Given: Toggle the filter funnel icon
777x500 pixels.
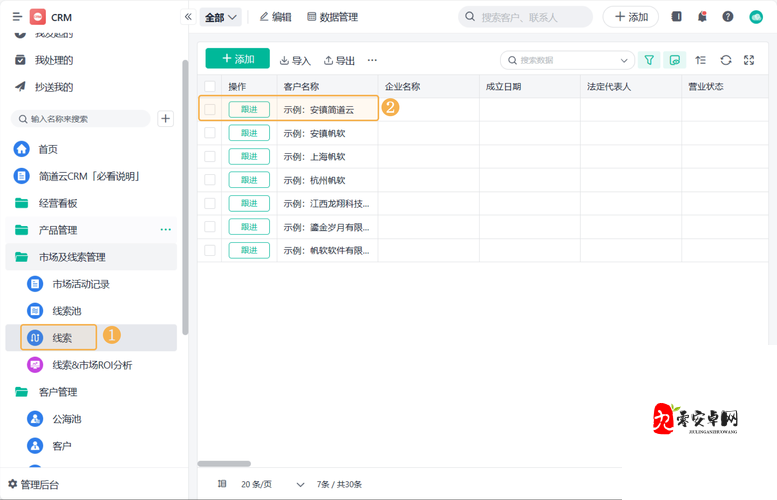Looking at the screenshot, I should [649, 60].
